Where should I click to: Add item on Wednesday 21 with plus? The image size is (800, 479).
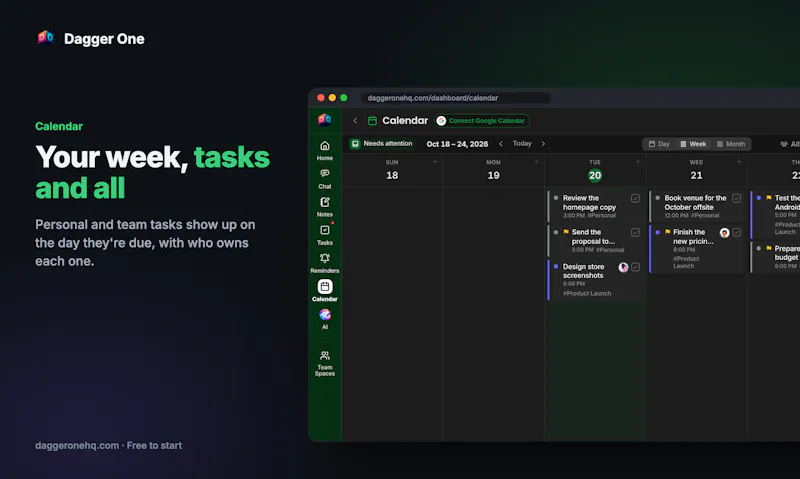pos(739,162)
